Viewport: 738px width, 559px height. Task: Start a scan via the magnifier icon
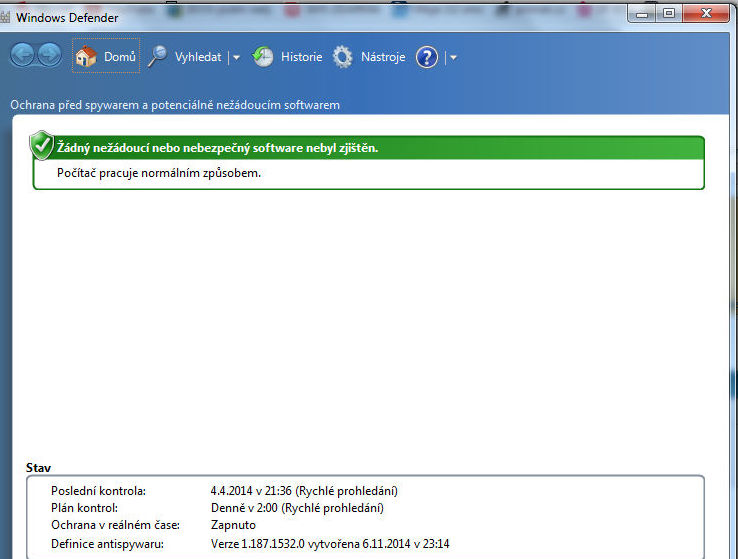[157, 56]
